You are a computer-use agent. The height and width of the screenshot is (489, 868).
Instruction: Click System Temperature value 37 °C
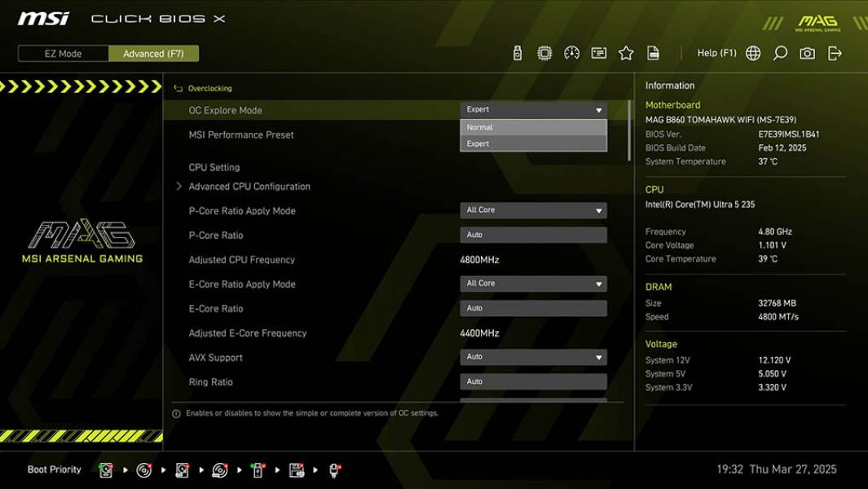pos(768,161)
